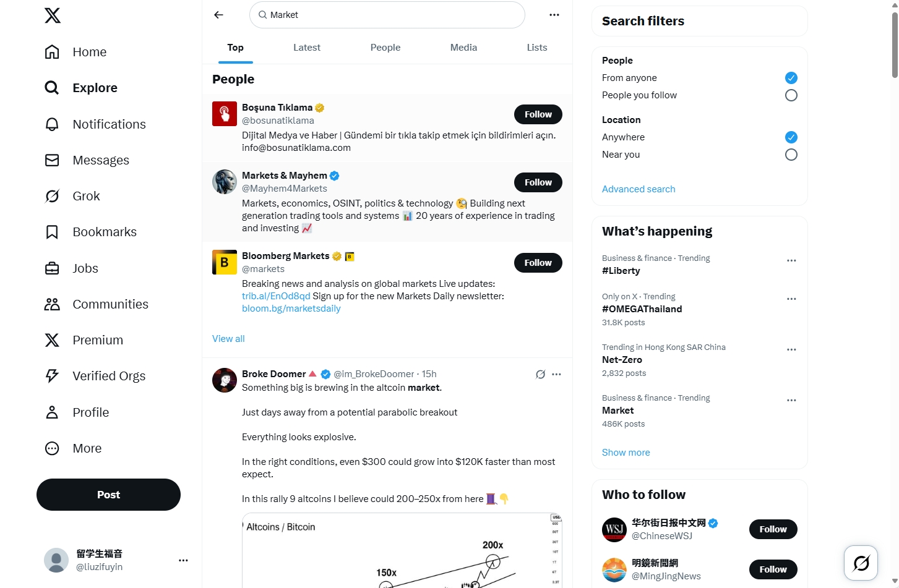Follow Bloomberg Markets account

pyautogui.click(x=538, y=263)
